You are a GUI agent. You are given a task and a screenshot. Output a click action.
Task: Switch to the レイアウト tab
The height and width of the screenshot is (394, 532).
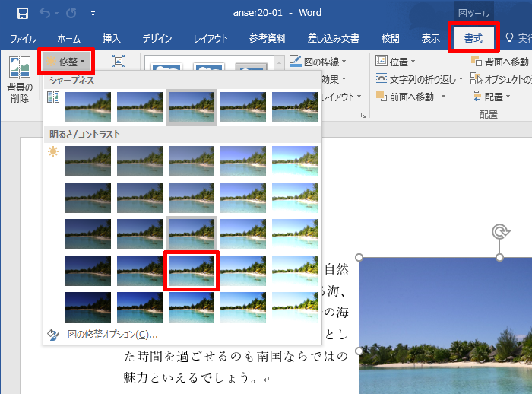tap(211, 38)
